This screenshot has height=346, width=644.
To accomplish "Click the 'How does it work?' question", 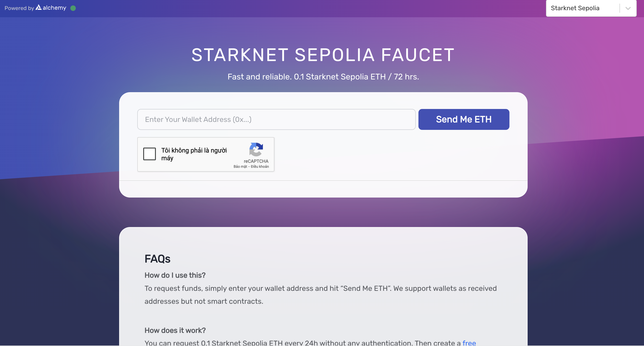I will [x=175, y=330].
